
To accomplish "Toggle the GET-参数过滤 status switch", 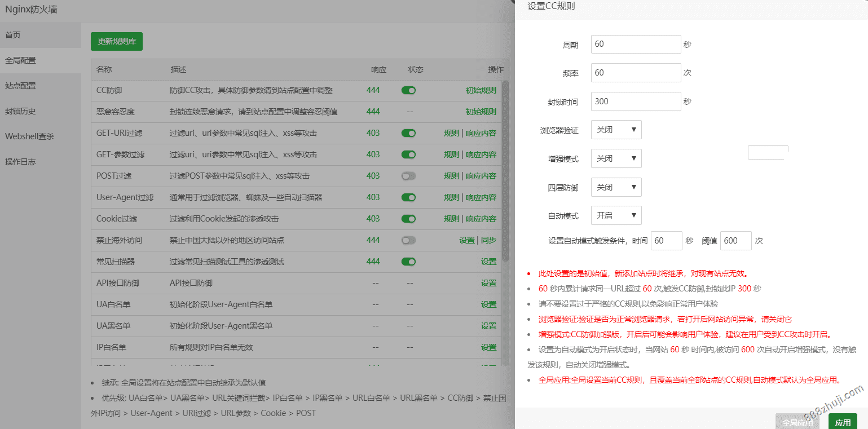I will point(408,154).
